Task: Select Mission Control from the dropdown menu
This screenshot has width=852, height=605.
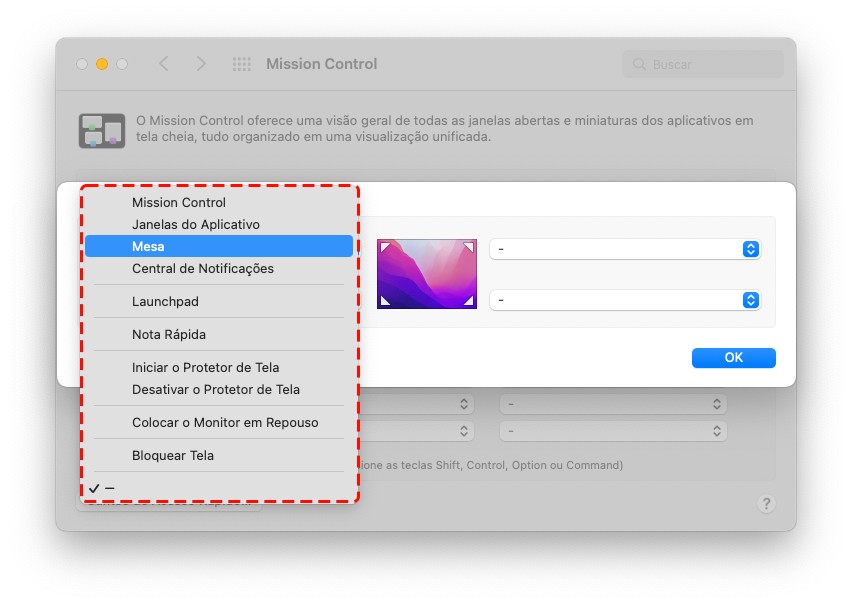Action: coord(179,202)
